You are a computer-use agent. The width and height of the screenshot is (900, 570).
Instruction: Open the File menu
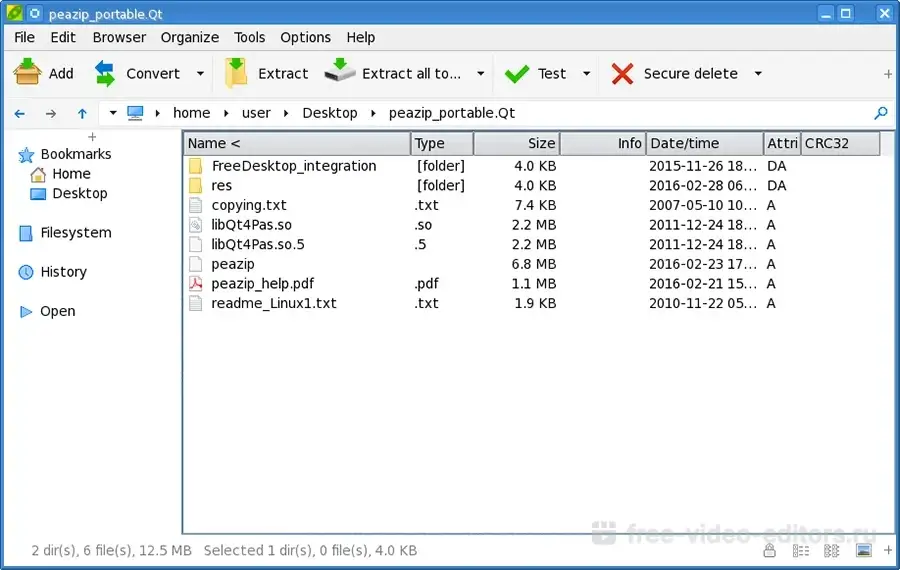tap(24, 37)
